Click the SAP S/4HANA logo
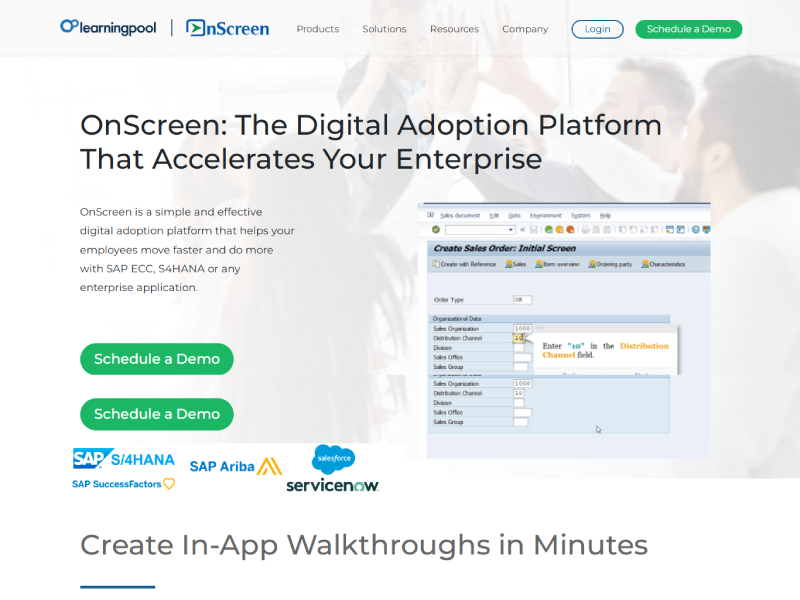The width and height of the screenshot is (800, 600). pos(124,459)
